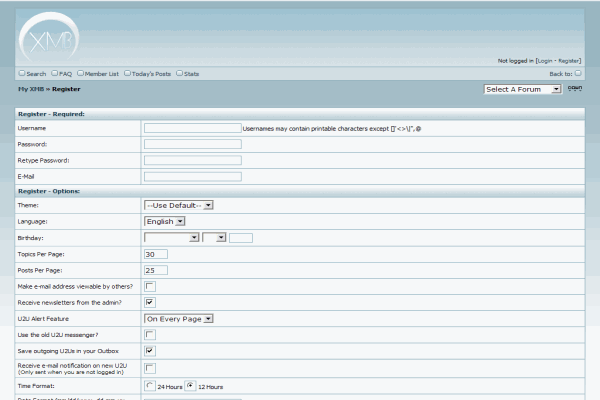Select the 12 Hours time format

click(x=190, y=386)
